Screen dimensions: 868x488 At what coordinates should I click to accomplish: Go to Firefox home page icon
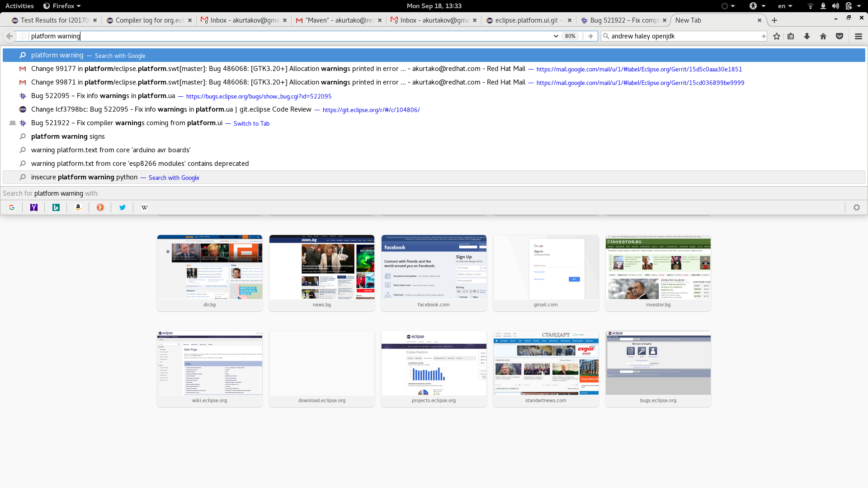click(823, 36)
